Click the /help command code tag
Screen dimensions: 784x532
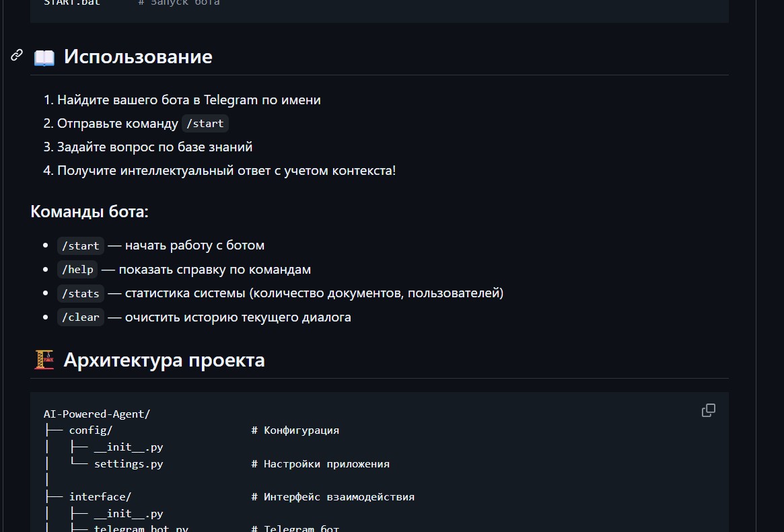(x=77, y=270)
